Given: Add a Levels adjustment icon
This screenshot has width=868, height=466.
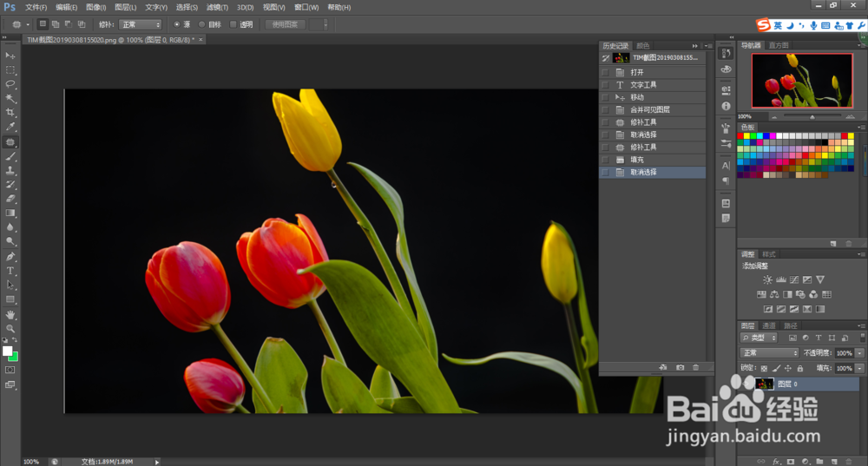Looking at the screenshot, I should 781,279.
